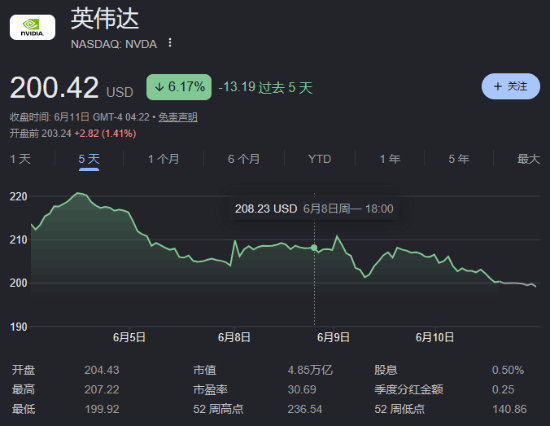The width and height of the screenshot is (550, 426).
Task: Switch to the 5 年 range tab
Action: click(459, 159)
